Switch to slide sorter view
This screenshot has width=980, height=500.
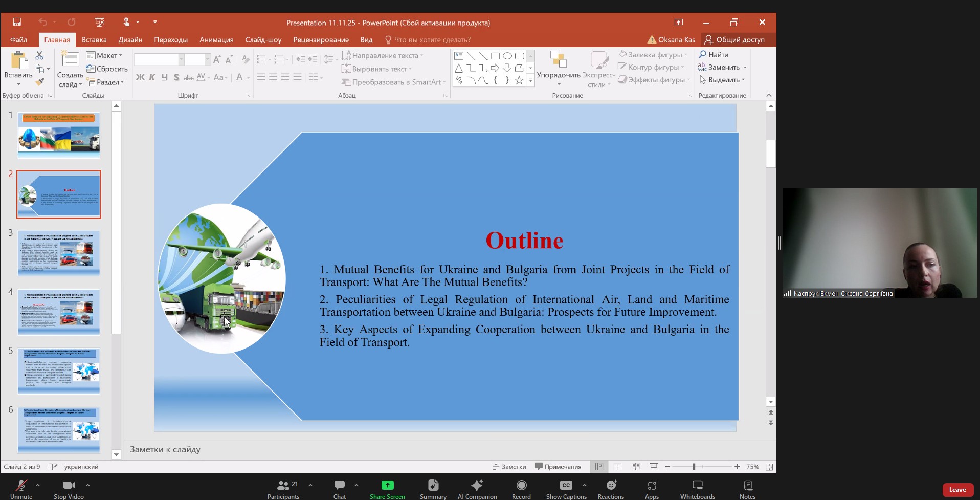pos(617,467)
